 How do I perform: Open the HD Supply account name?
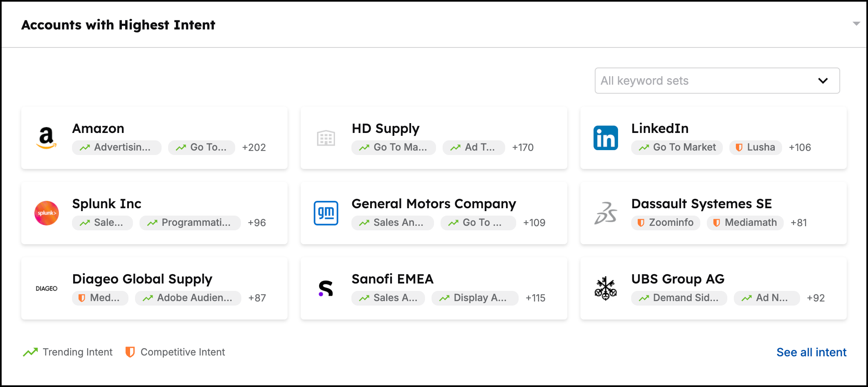385,128
